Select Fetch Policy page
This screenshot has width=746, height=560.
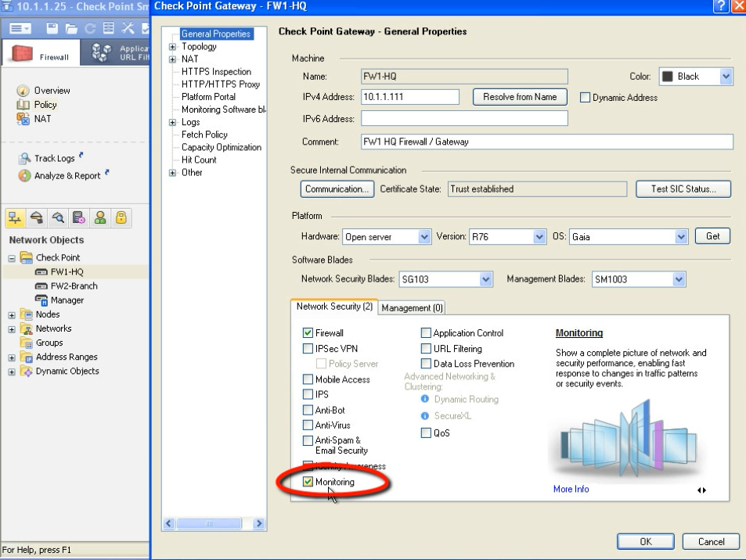pyautogui.click(x=204, y=135)
